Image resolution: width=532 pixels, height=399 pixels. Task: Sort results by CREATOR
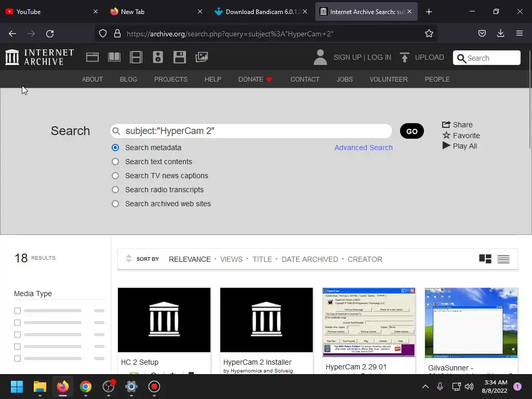tap(365, 259)
